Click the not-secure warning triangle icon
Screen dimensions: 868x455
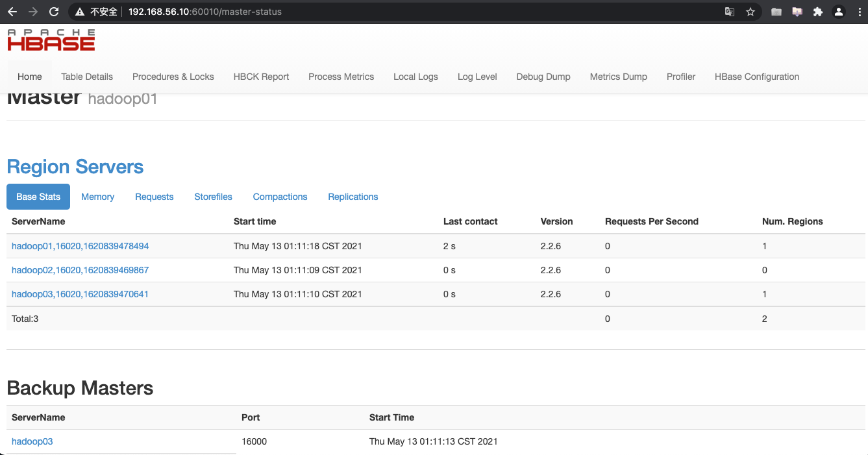point(80,12)
